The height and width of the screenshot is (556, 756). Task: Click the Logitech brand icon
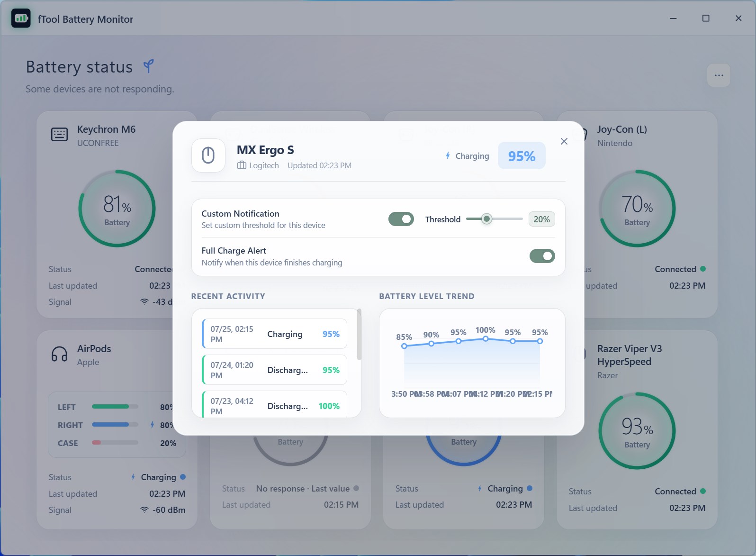coord(242,165)
